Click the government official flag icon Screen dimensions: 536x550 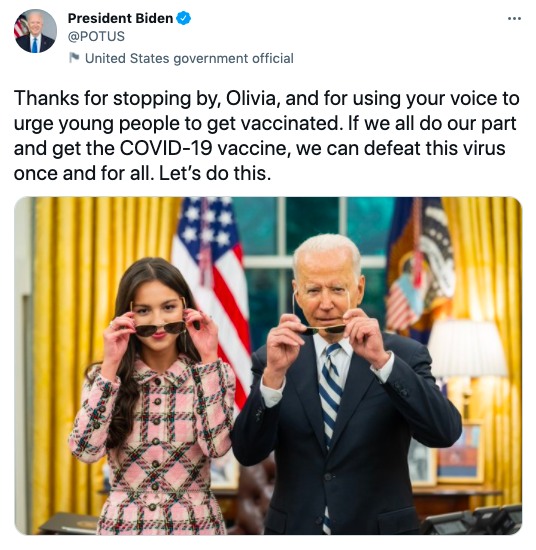pos(74,58)
